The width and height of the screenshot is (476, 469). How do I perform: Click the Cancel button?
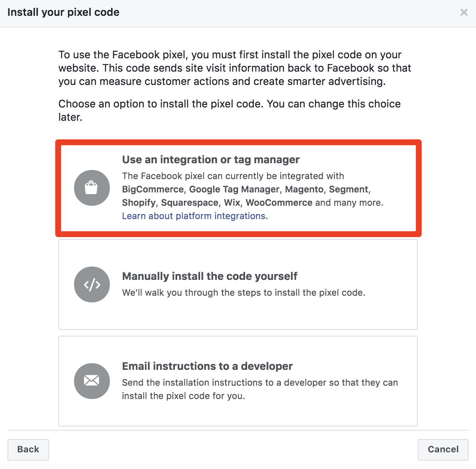[x=443, y=449]
